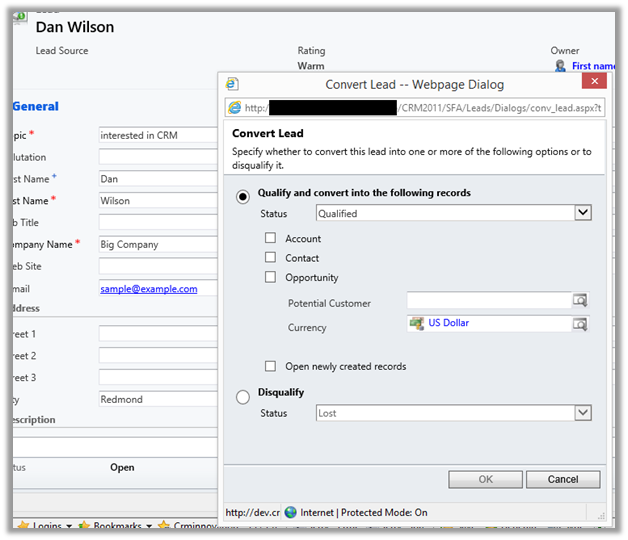Check Open newly created records

(x=271, y=367)
